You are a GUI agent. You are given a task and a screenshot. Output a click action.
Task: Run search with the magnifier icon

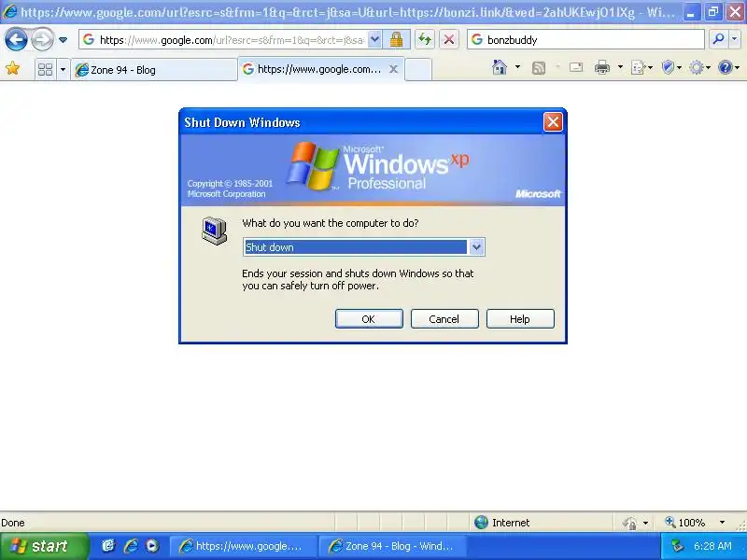click(718, 39)
